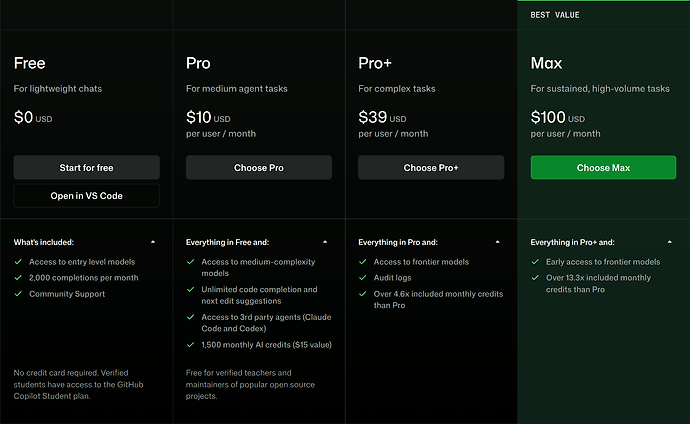Click 'No credit card required' note
Viewport: 690px width, 424px height.
tap(78, 384)
